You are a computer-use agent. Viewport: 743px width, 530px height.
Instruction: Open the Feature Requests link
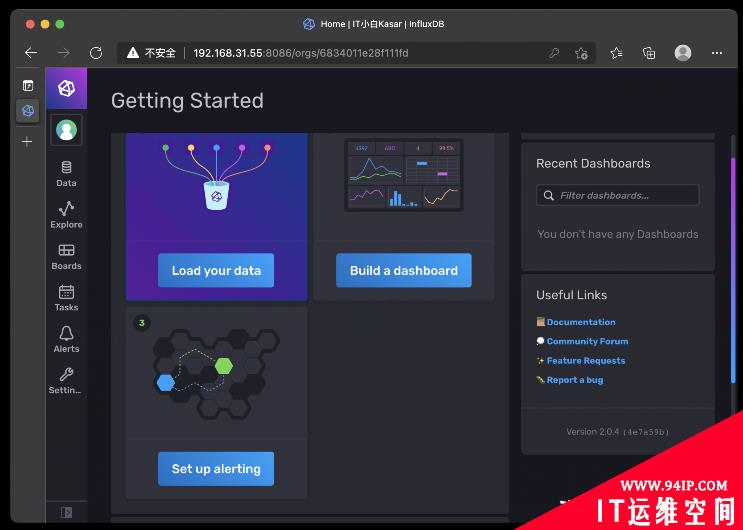pos(586,361)
